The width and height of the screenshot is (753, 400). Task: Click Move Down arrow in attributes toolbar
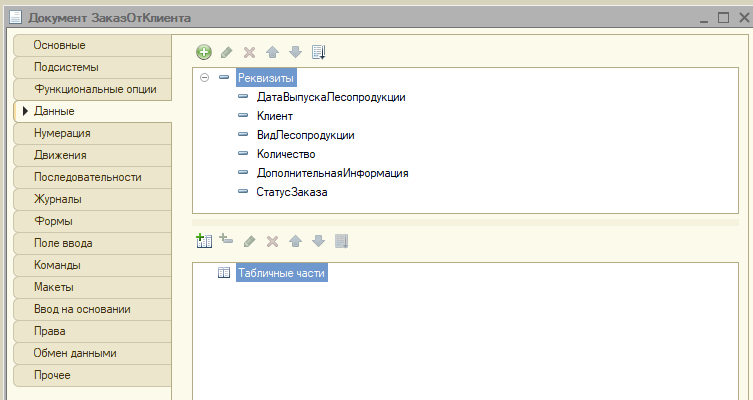click(296, 52)
